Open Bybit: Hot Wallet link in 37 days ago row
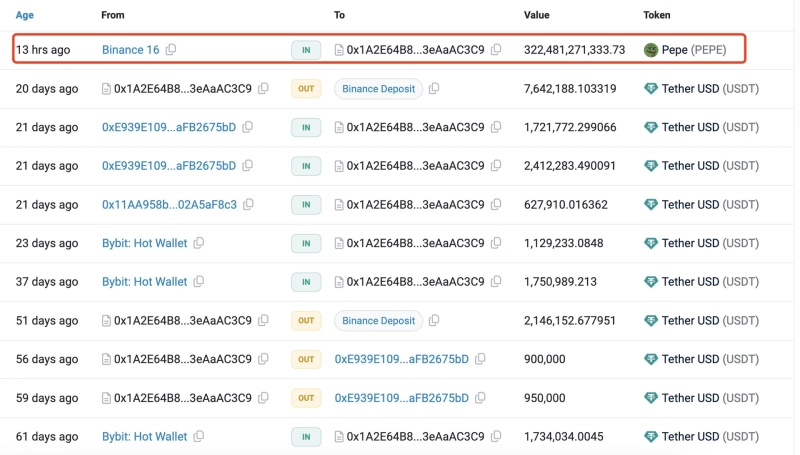Image resolution: width=800 pixels, height=455 pixels. (144, 282)
